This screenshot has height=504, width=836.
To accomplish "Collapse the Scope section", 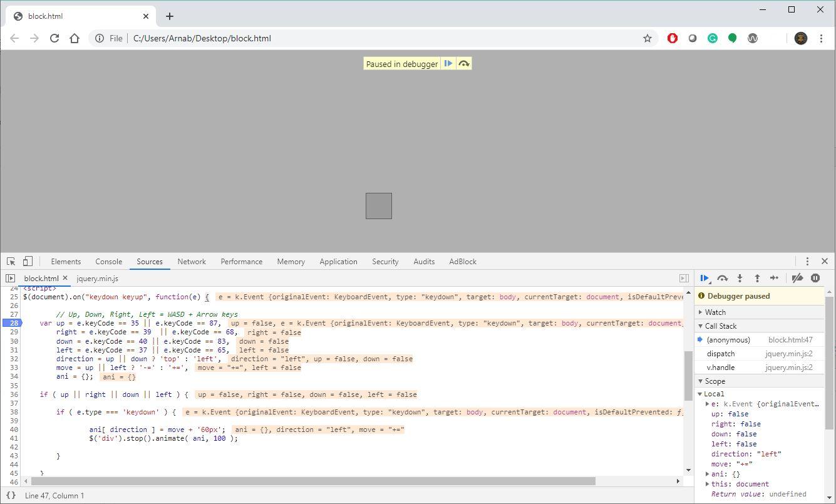I will [x=760, y=381].
